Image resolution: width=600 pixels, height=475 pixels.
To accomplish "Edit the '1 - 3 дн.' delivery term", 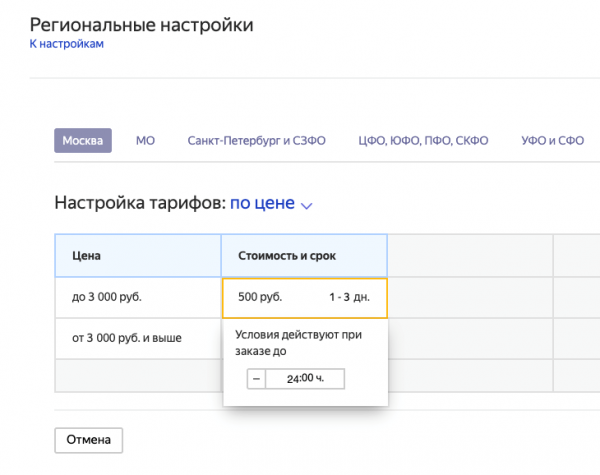I will click(349, 297).
